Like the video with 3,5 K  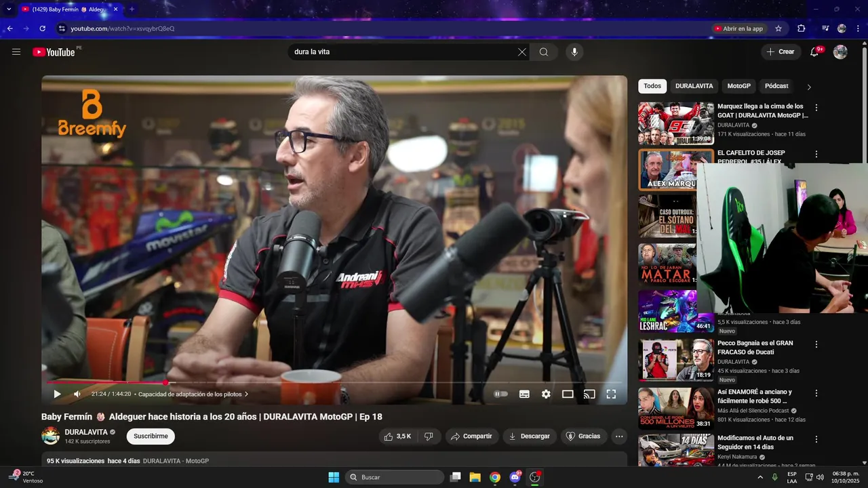pyautogui.click(x=397, y=436)
